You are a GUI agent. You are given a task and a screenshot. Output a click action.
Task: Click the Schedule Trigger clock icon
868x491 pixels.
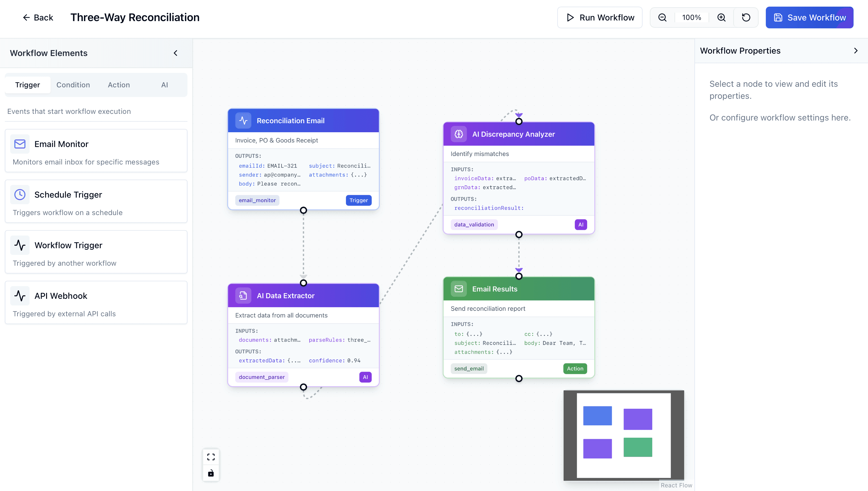pos(20,195)
